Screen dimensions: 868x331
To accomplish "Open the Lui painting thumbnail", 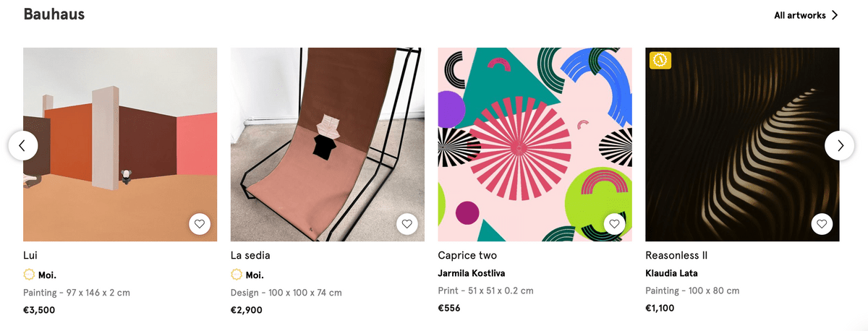I will (120, 145).
